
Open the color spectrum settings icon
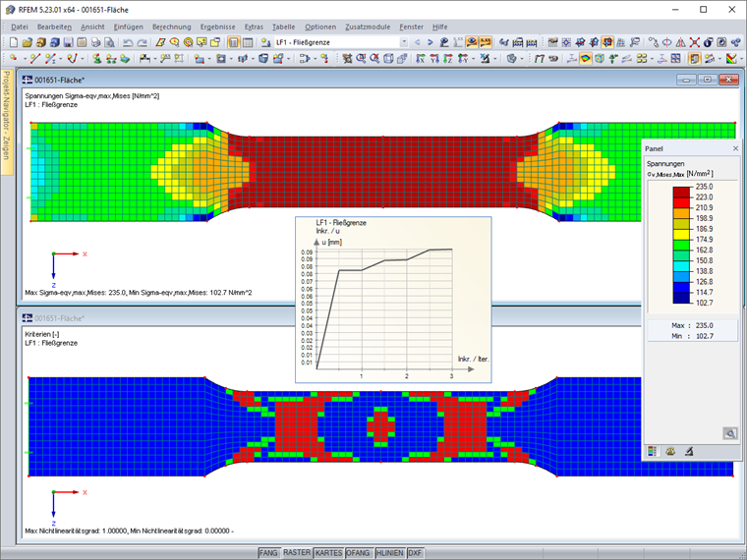pos(731,59)
